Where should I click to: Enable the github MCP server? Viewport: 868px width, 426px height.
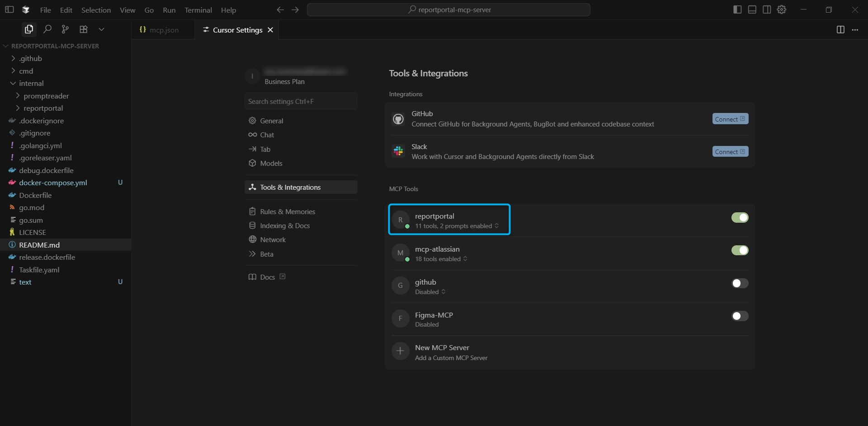(740, 283)
